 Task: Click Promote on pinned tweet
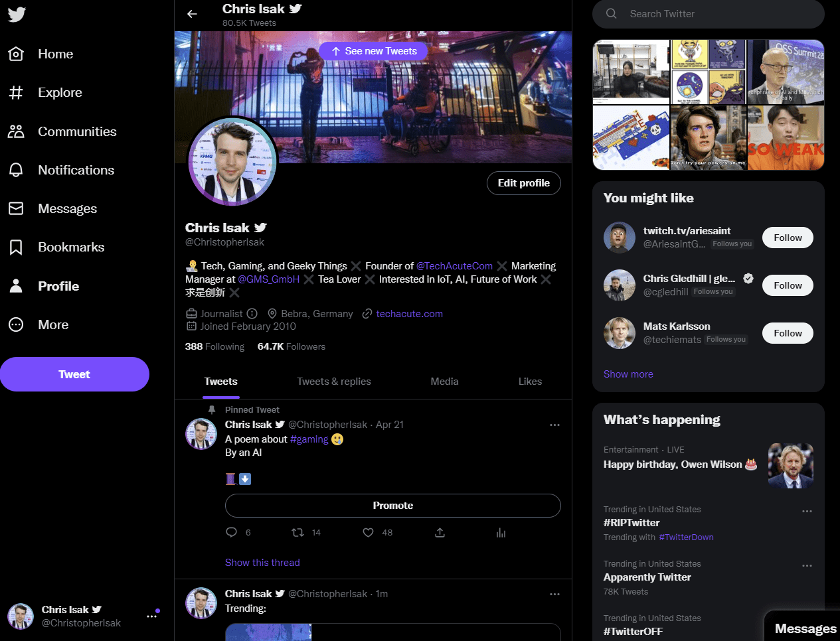(393, 506)
